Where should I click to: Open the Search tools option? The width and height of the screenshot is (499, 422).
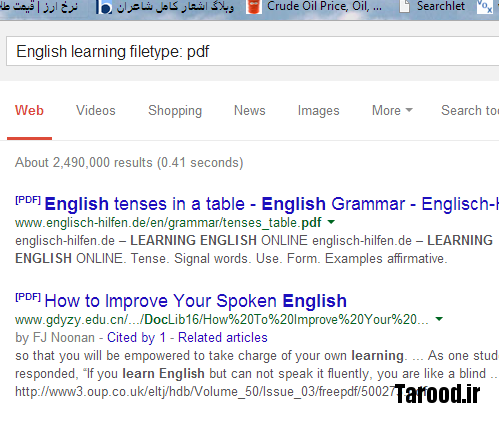coord(470,110)
